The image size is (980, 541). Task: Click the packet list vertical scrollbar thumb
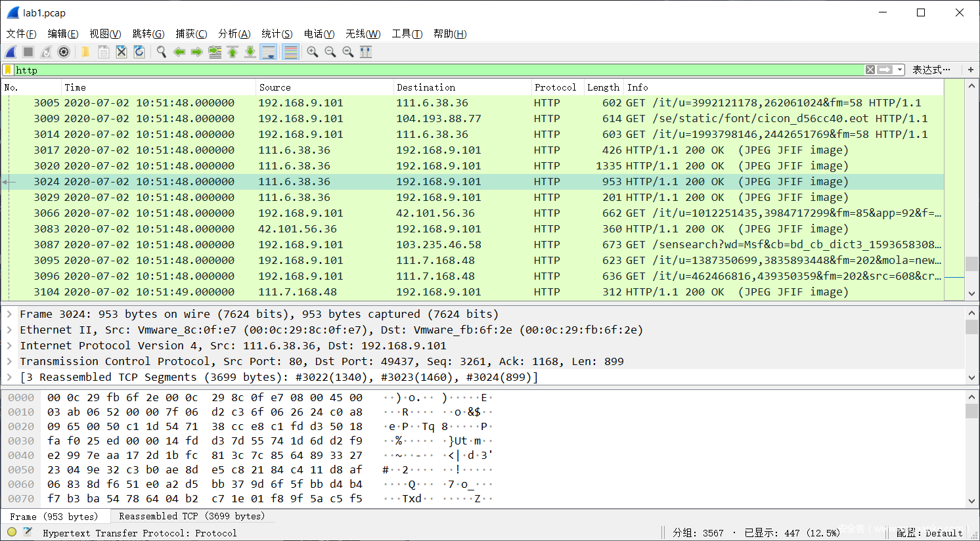pos(971,263)
